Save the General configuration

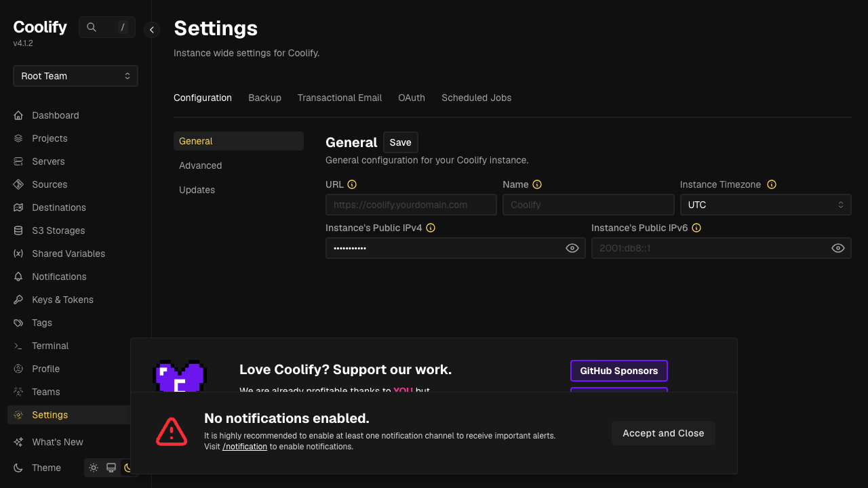point(401,142)
